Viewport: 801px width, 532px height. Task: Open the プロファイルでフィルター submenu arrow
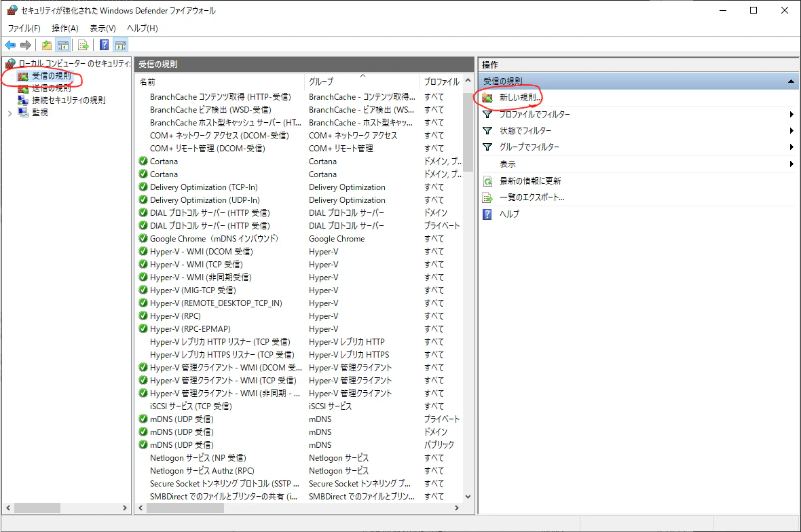791,115
